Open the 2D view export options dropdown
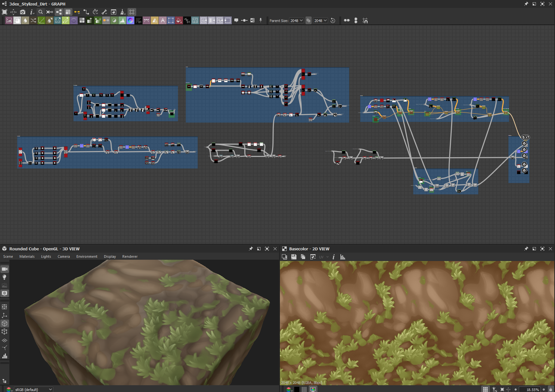Image resolution: width=555 pixels, height=392 pixels. [313, 257]
